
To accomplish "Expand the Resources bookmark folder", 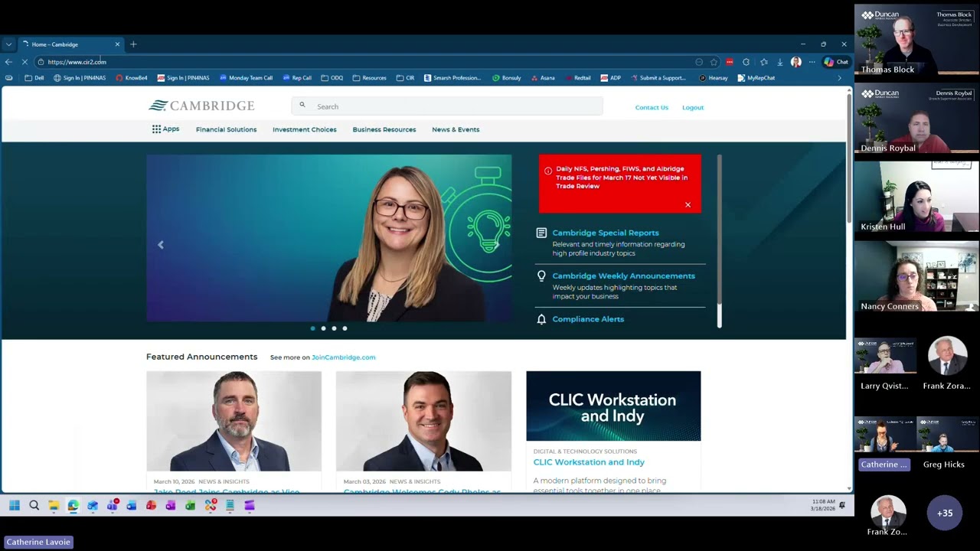I will [369, 78].
